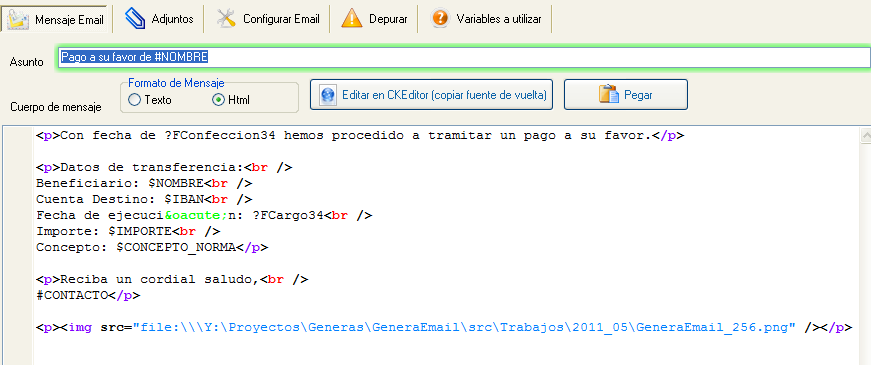Click the globe icon on CKEditor button

tap(328, 95)
